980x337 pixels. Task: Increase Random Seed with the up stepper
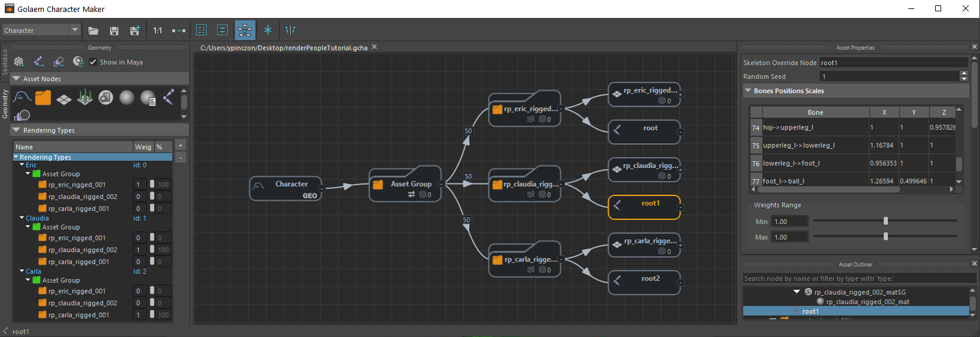pos(964,73)
